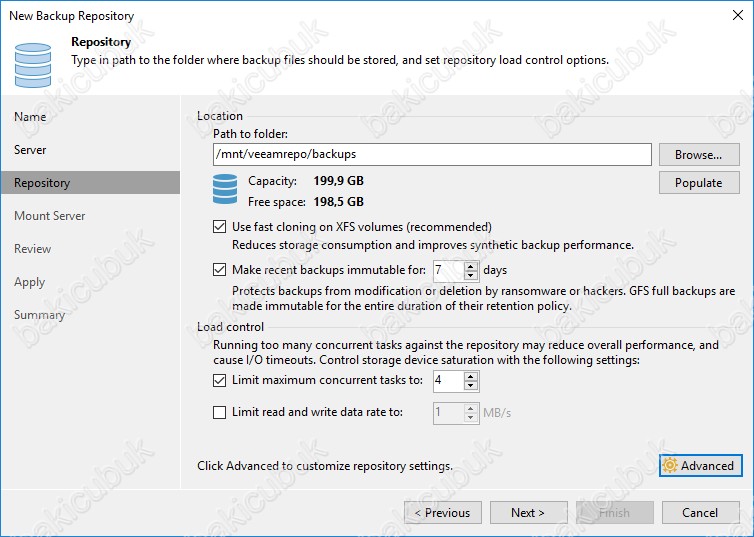Proceed with the Next button
This screenshot has height=537, width=754.
coord(528,512)
